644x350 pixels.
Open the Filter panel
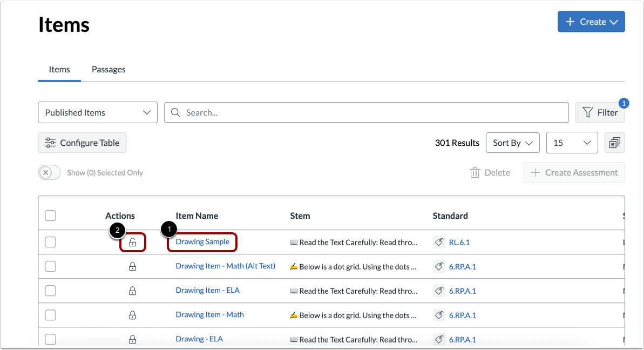click(600, 112)
